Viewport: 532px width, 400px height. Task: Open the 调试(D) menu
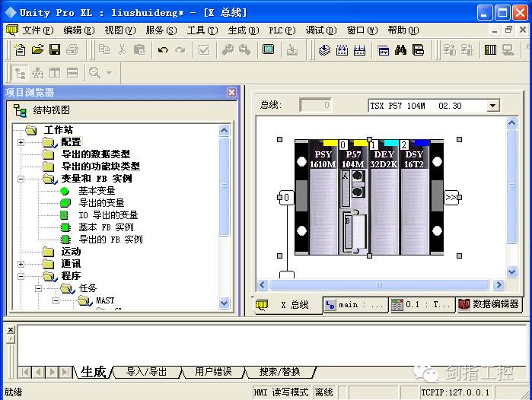(x=321, y=30)
